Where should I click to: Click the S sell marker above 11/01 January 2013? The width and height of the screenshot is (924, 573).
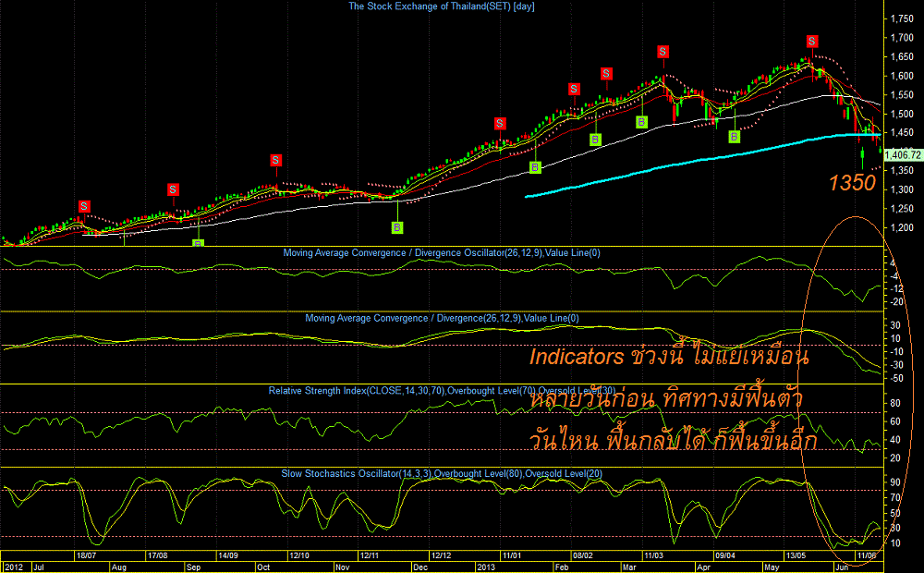tap(500, 123)
